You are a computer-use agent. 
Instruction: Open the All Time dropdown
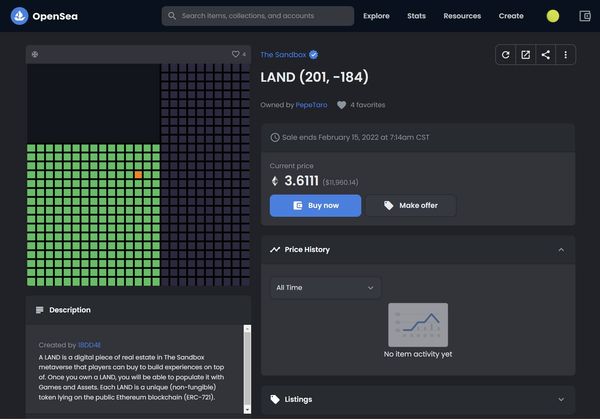point(325,288)
